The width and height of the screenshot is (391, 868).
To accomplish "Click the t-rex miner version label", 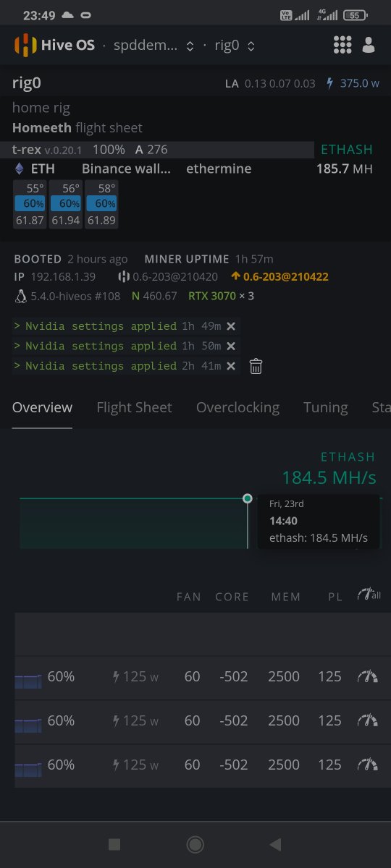I will pyautogui.click(x=47, y=150).
